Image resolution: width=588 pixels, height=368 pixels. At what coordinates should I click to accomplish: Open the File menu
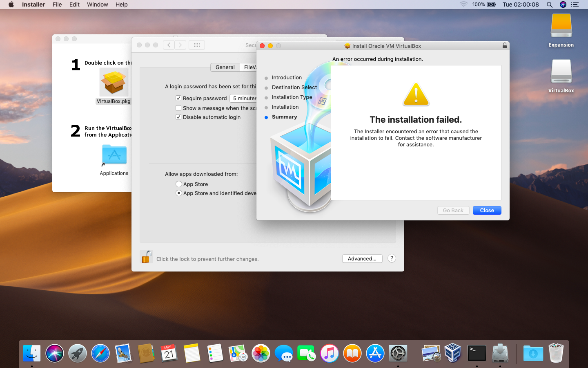click(x=57, y=4)
